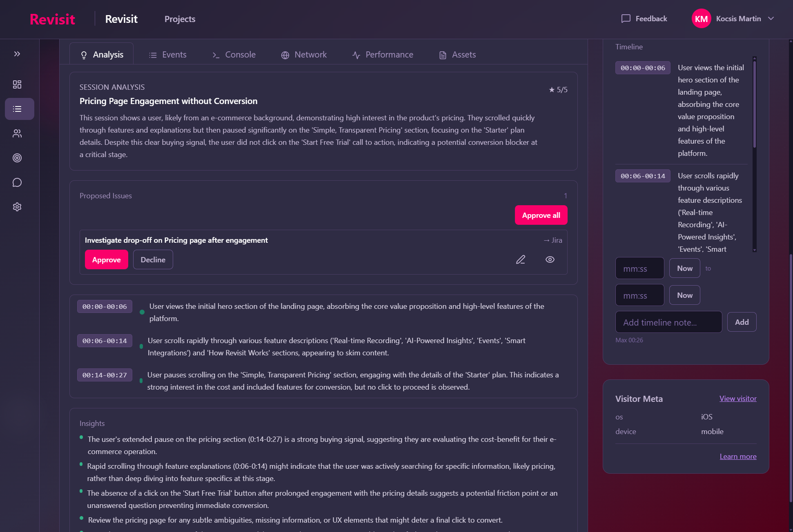This screenshot has height=532, width=793.
Task: Select the goals target icon in sidebar
Action: click(x=17, y=158)
